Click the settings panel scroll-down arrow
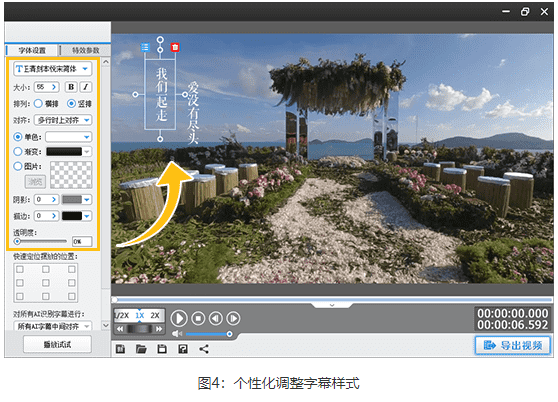The width and height of the screenshot is (558, 402). click(106, 325)
